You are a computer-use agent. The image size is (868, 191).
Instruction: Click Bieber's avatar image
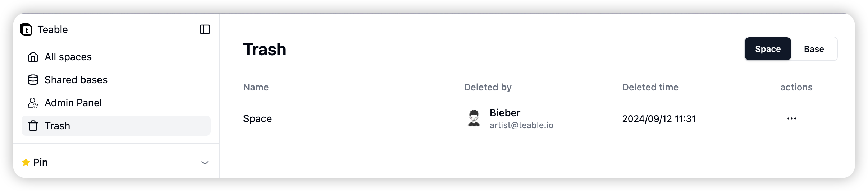pyautogui.click(x=474, y=118)
